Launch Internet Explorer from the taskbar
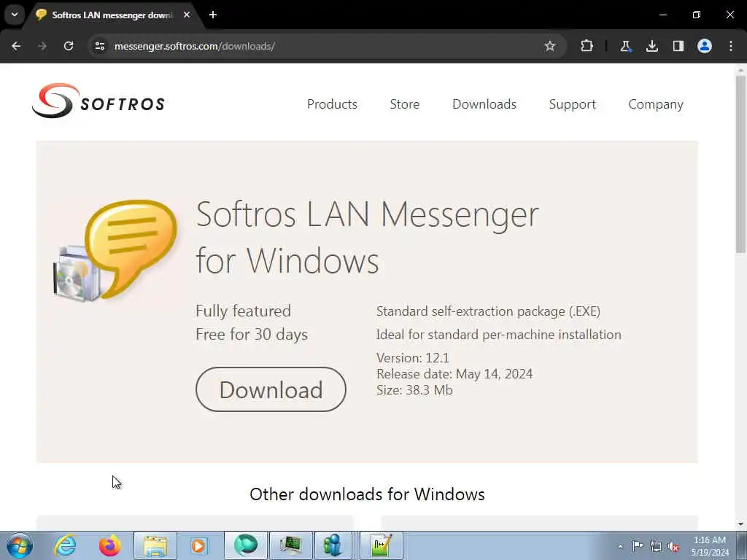747x560 pixels. (x=65, y=545)
